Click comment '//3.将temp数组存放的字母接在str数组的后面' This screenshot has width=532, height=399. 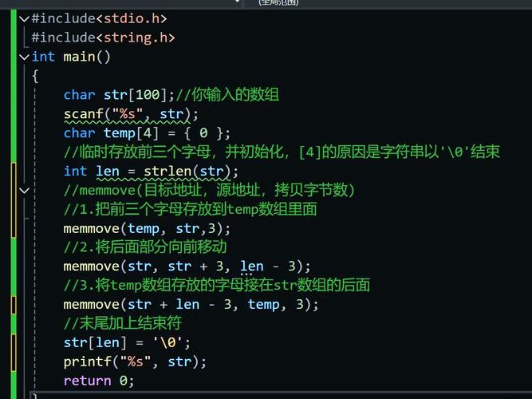point(217,285)
